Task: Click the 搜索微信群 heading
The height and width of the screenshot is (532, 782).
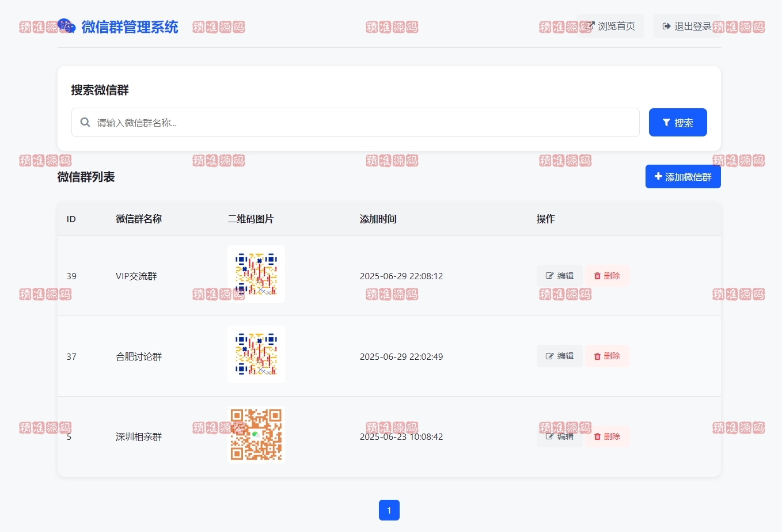Action: (100, 90)
